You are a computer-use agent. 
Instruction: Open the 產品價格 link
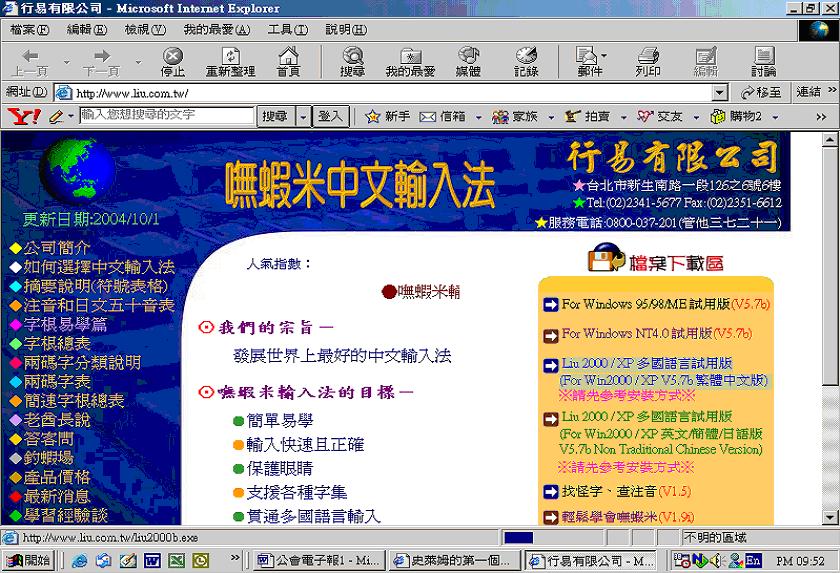pos(56,477)
